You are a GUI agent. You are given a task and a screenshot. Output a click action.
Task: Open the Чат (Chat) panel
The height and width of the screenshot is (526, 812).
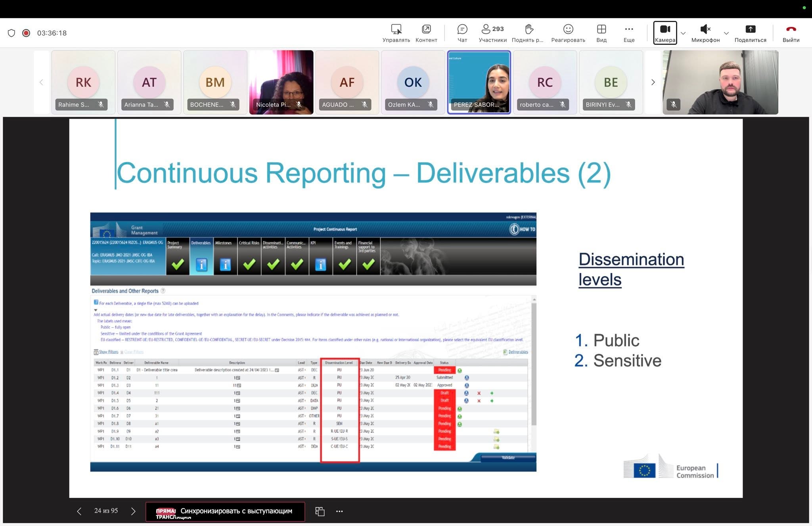(462, 33)
